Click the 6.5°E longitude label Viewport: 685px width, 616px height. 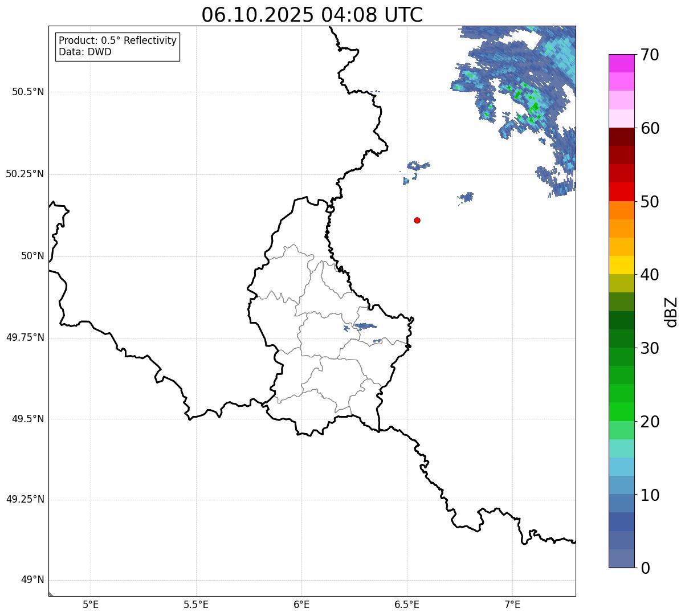407,604
